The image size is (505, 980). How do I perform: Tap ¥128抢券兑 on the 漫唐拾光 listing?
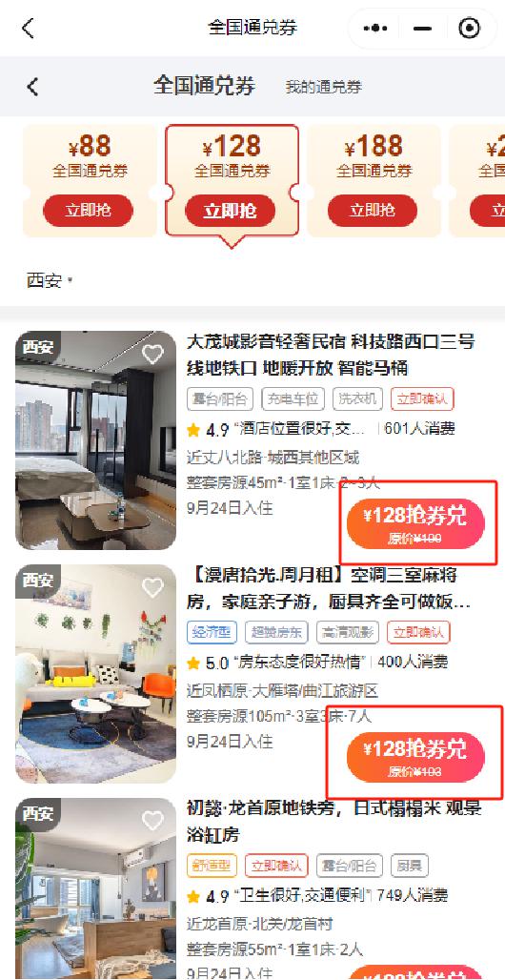[415, 757]
